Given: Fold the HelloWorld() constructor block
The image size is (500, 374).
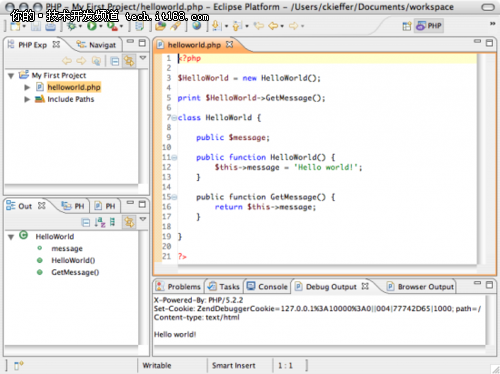Looking at the screenshot, I should [174, 157].
